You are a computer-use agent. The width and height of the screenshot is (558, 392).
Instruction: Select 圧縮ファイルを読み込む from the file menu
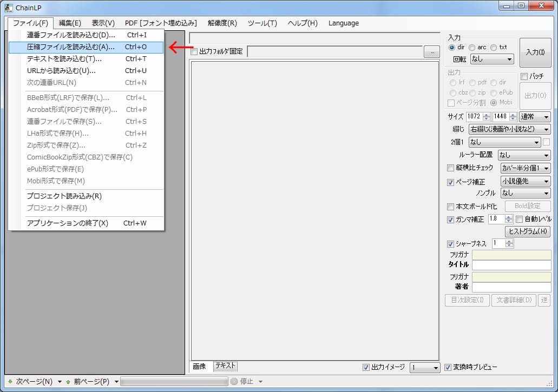(x=70, y=48)
